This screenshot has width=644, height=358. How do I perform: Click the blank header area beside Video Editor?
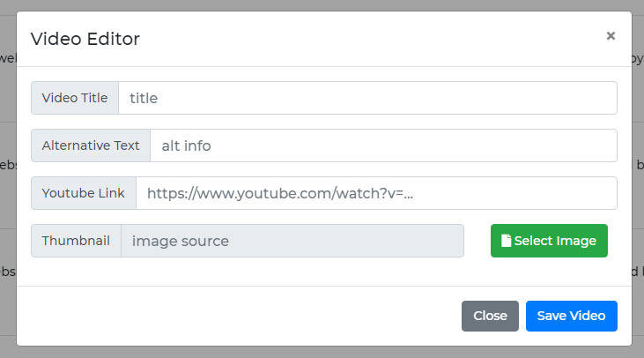coord(370,39)
